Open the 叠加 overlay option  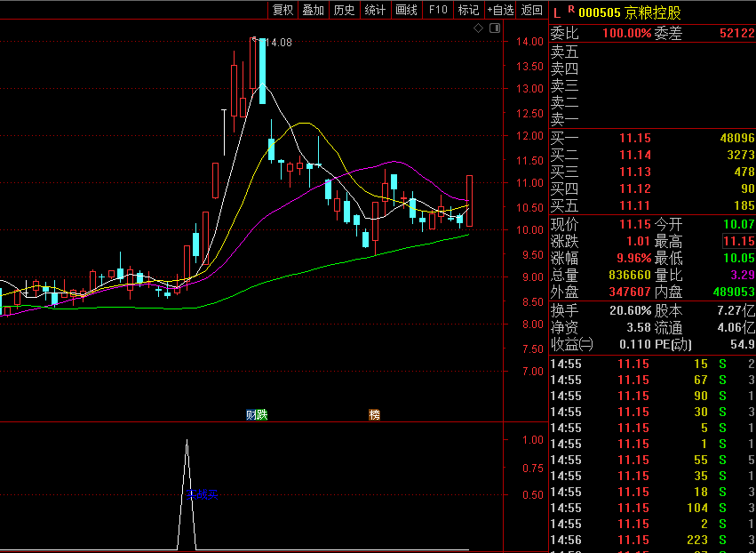pyautogui.click(x=314, y=10)
